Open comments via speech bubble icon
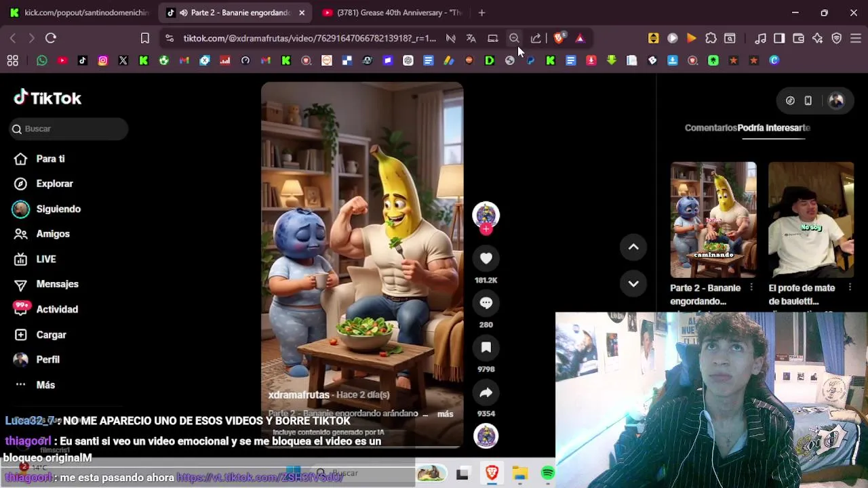868x488 pixels. 486,303
